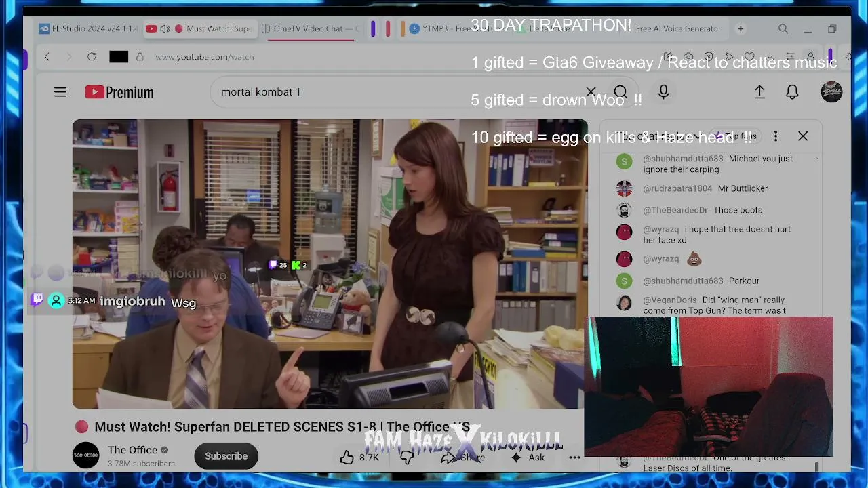This screenshot has height=488, width=868.
Task: Switch to the OmeTV Video Chat tab
Action: (x=311, y=28)
